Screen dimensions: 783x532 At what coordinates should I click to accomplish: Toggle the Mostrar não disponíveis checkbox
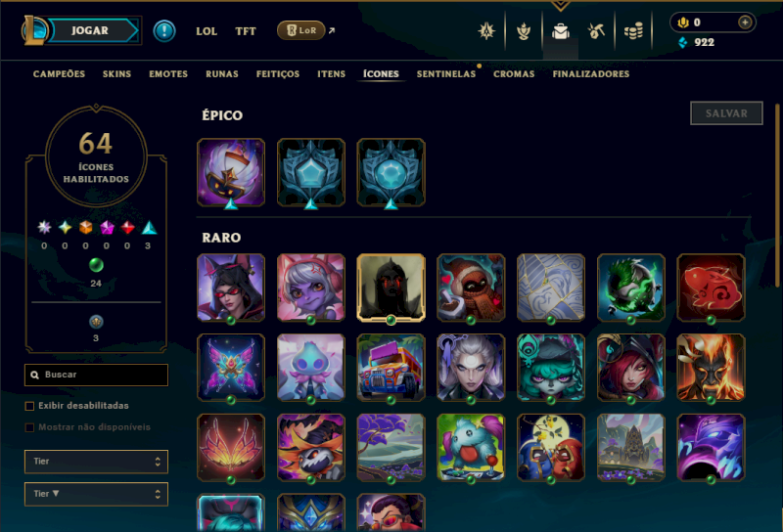29,427
